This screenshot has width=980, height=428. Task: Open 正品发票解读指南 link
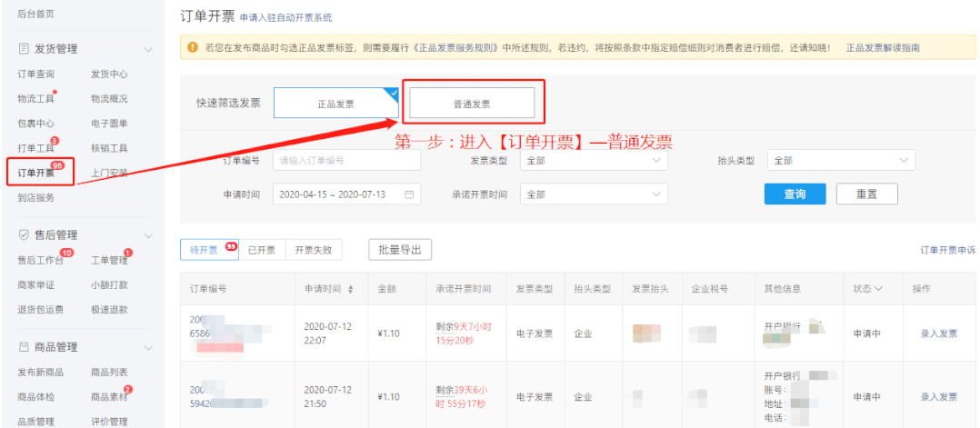(x=883, y=47)
